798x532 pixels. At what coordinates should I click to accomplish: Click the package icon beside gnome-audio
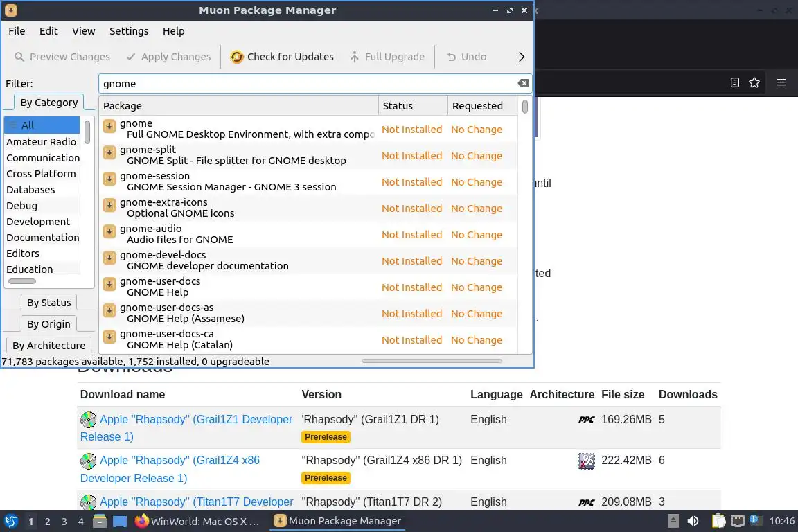tap(109, 231)
